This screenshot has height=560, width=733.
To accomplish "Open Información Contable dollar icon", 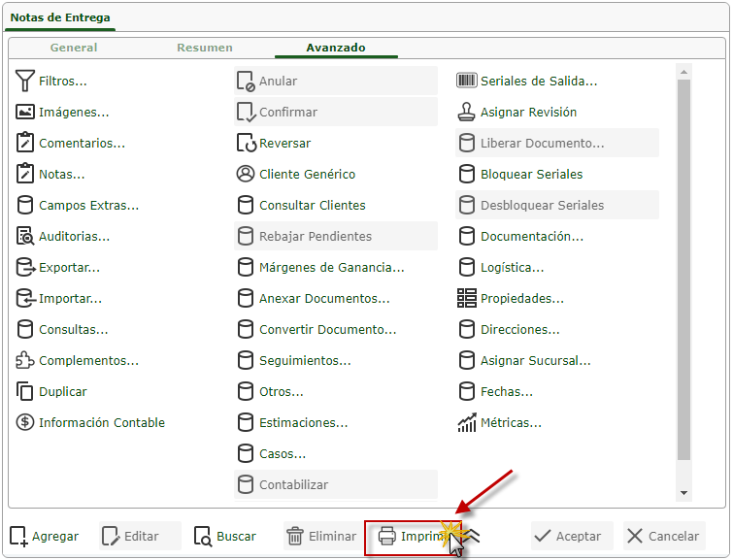I will [x=25, y=422].
